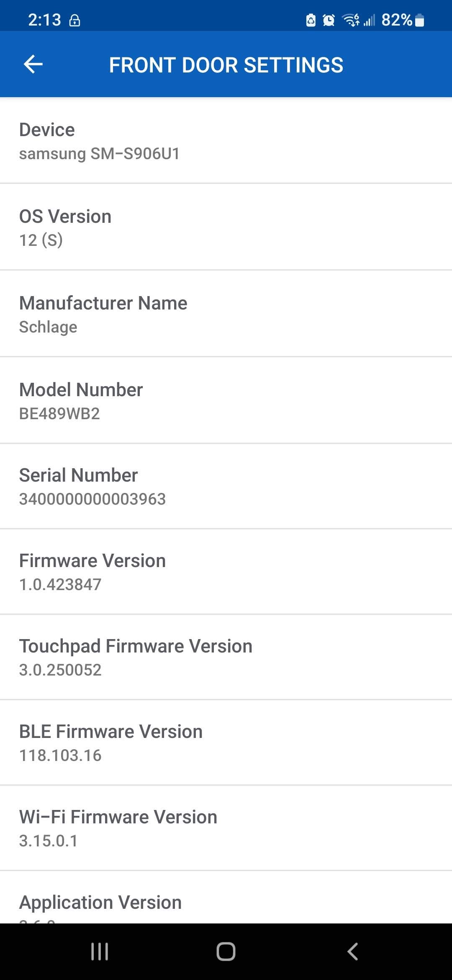Select the Device row
The height and width of the screenshot is (980, 452).
(226, 141)
